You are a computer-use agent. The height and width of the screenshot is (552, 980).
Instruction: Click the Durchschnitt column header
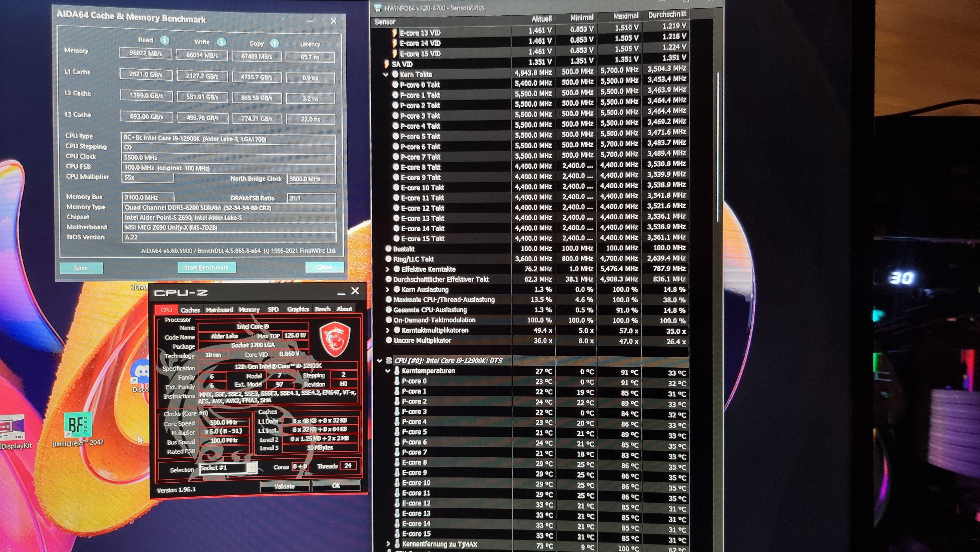pos(667,15)
